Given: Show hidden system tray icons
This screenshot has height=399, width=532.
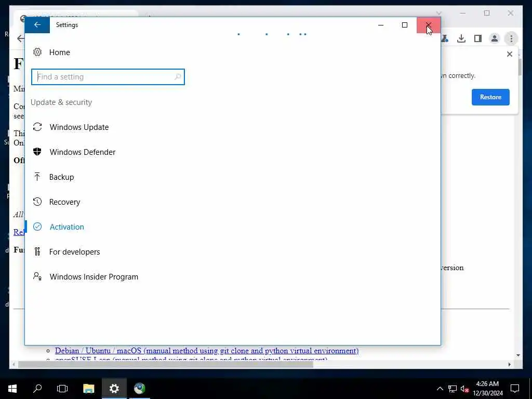Looking at the screenshot, I should pos(440,389).
